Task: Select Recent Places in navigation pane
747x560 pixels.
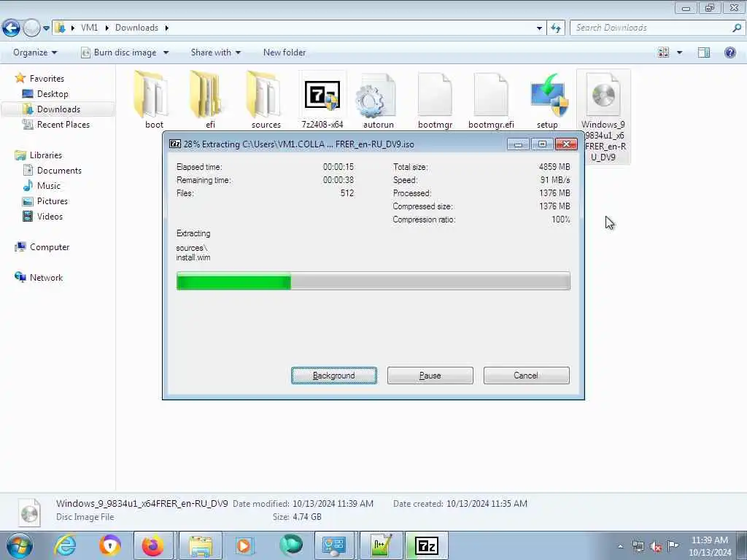Action: click(63, 124)
